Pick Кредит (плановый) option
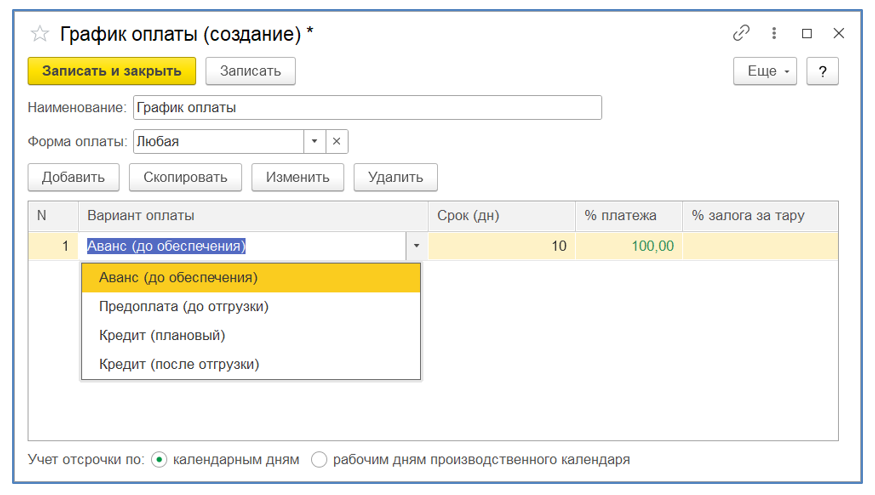 [x=162, y=335]
